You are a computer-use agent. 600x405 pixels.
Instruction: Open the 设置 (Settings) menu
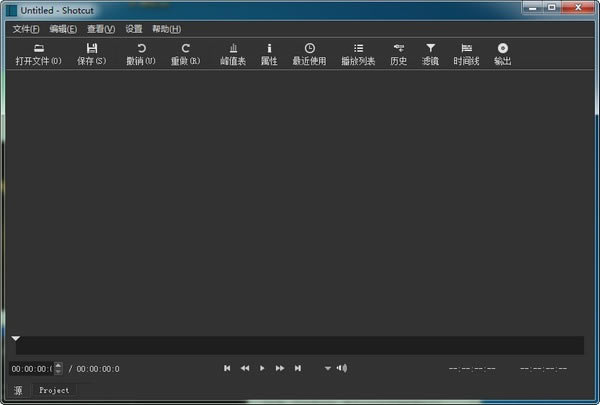134,29
